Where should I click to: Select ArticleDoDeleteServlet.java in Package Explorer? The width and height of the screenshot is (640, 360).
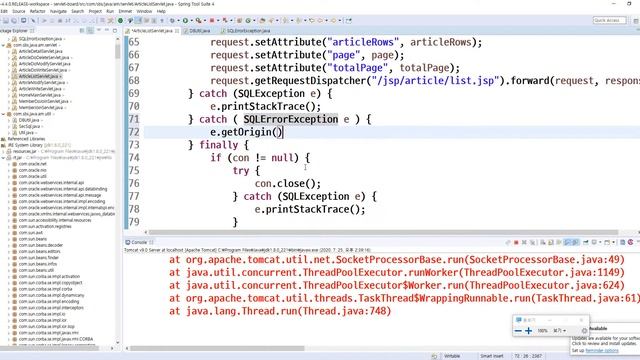[44, 58]
